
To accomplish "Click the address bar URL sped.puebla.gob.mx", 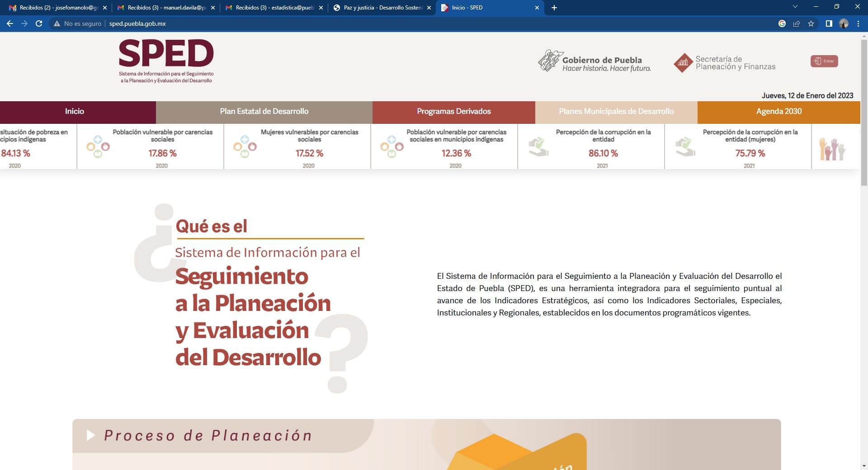I will click(x=137, y=23).
